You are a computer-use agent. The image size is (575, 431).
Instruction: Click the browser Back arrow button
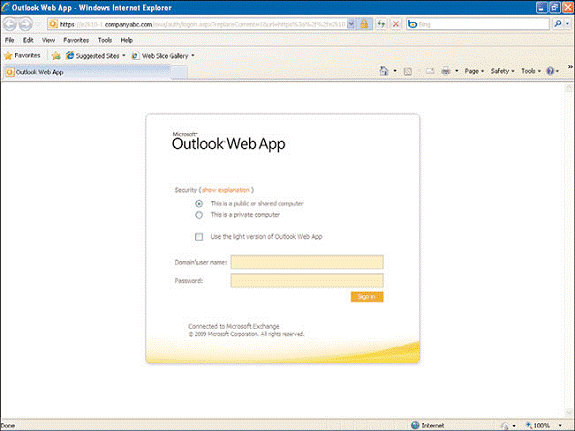[10, 24]
